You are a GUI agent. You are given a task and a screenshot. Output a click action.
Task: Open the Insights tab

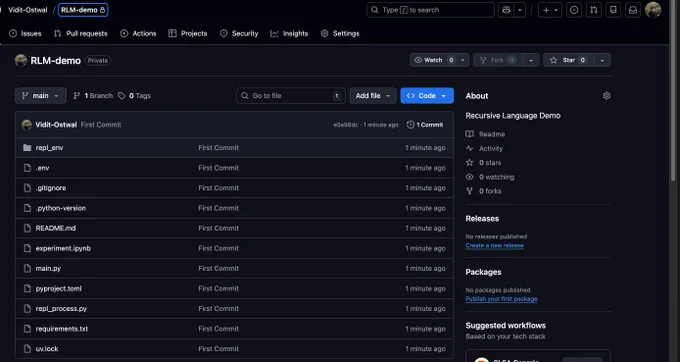pyautogui.click(x=289, y=33)
